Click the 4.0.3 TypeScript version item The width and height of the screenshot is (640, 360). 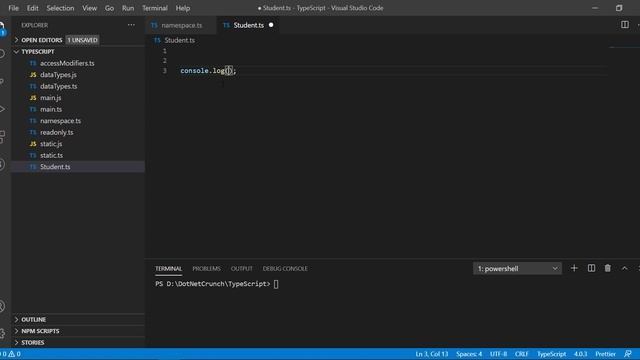(x=580, y=354)
